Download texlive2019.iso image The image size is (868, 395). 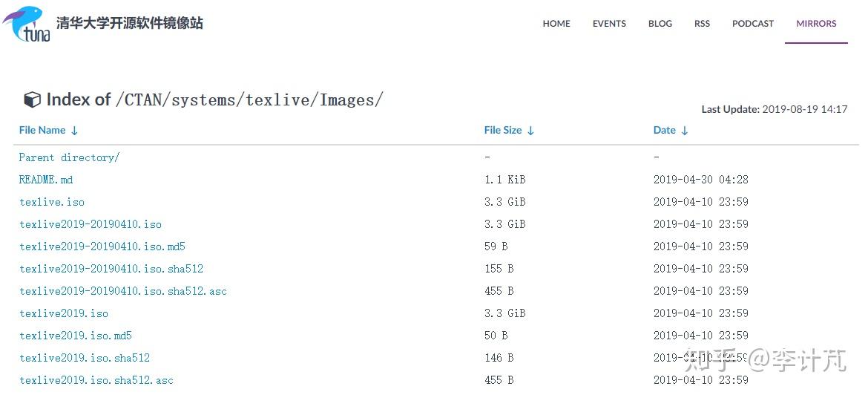point(64,313)
